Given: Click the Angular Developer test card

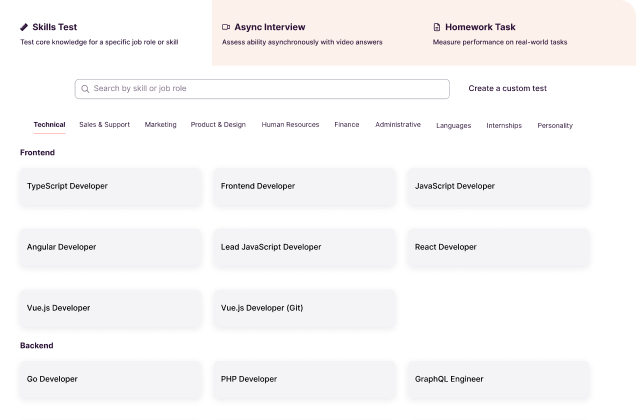Looking at the screenshot, I should tap(110, 247).
